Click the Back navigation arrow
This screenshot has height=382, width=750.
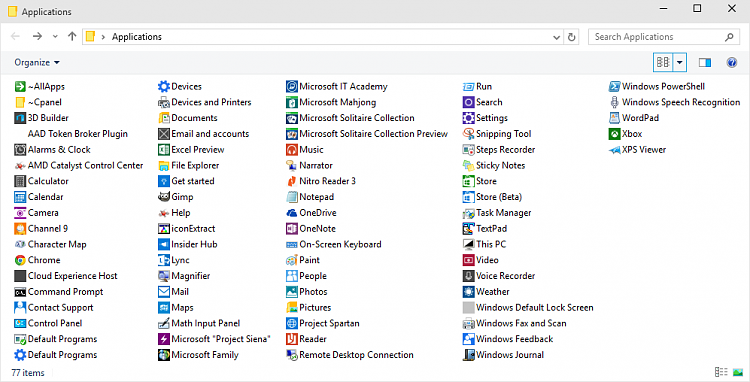click(x=15, y=36)
